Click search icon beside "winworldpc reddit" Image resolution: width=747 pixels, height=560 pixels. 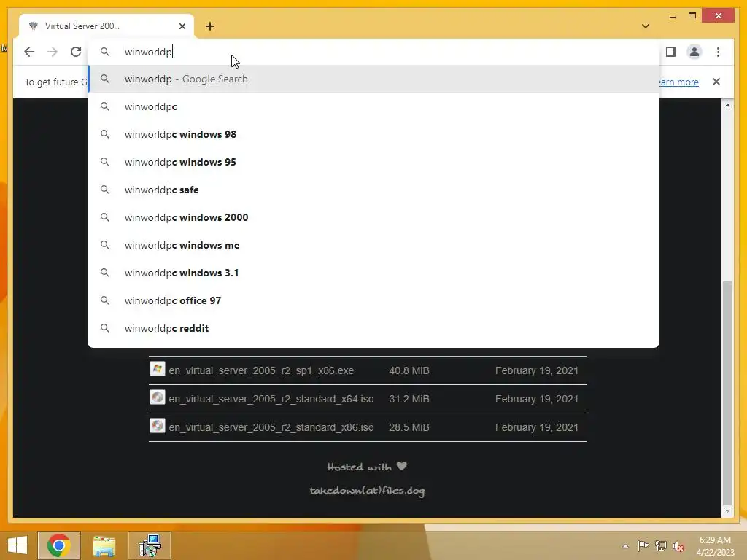coord(105,328)
